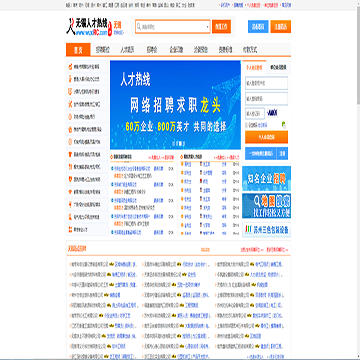Open the 知名企业招聘 banner ad
Image resolution: width=360 pixels, height=360 pixels.
[x=266, y=179]
